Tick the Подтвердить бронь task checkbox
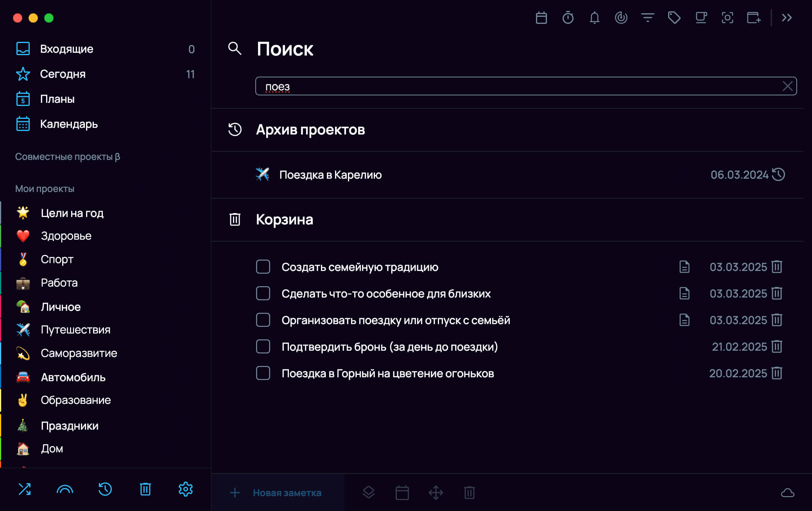 point(263,347)
